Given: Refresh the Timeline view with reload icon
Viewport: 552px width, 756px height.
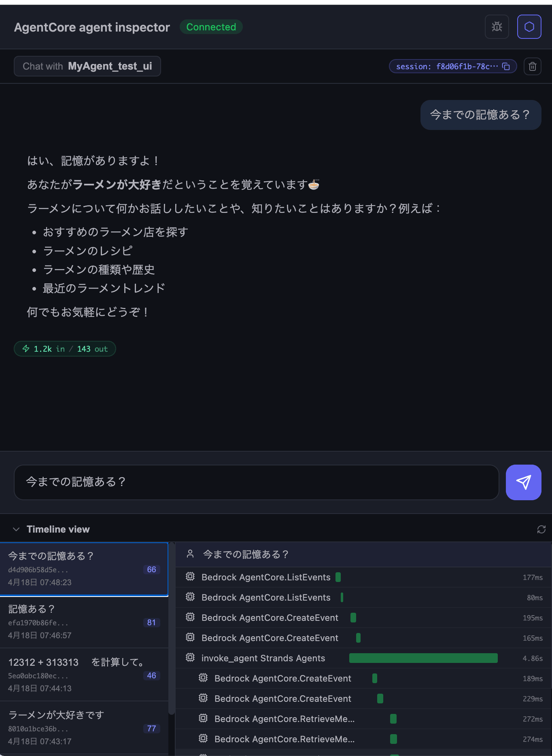Looking at the screenshot, I should point(541,529).
